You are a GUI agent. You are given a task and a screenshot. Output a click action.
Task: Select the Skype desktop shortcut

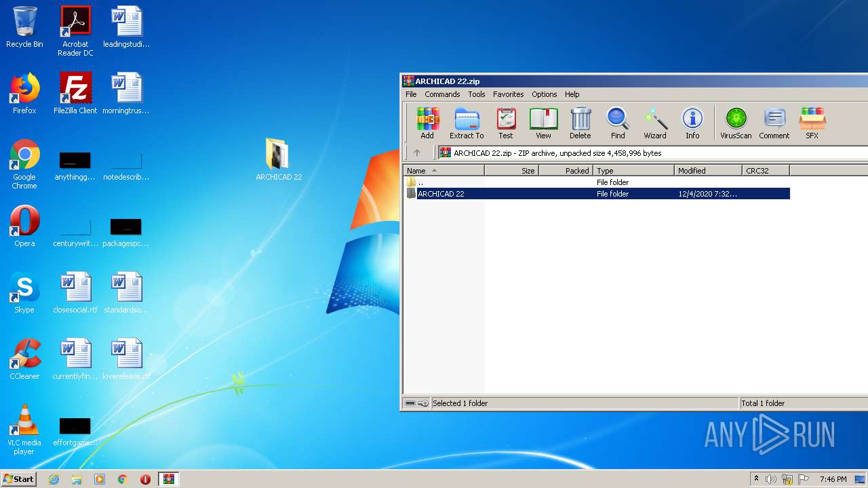click(x=24, y=293)
